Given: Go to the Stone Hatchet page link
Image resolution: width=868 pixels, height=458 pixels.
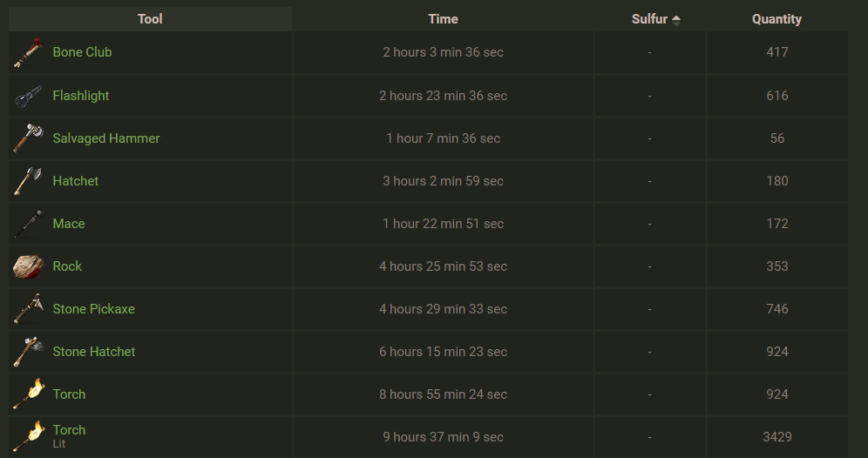Looking at the screenshot, I should tap(94, 351).
